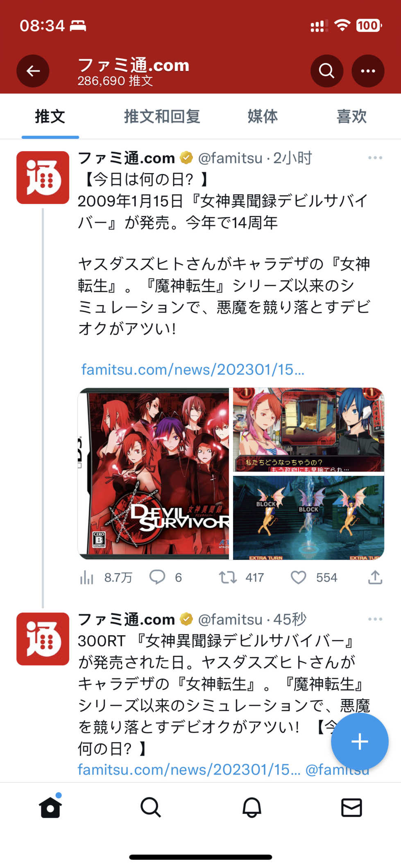Open the Devil Survivor box art image
This screenshot has height=868, width=401.
pyautogui.click(x=154, y=473)
